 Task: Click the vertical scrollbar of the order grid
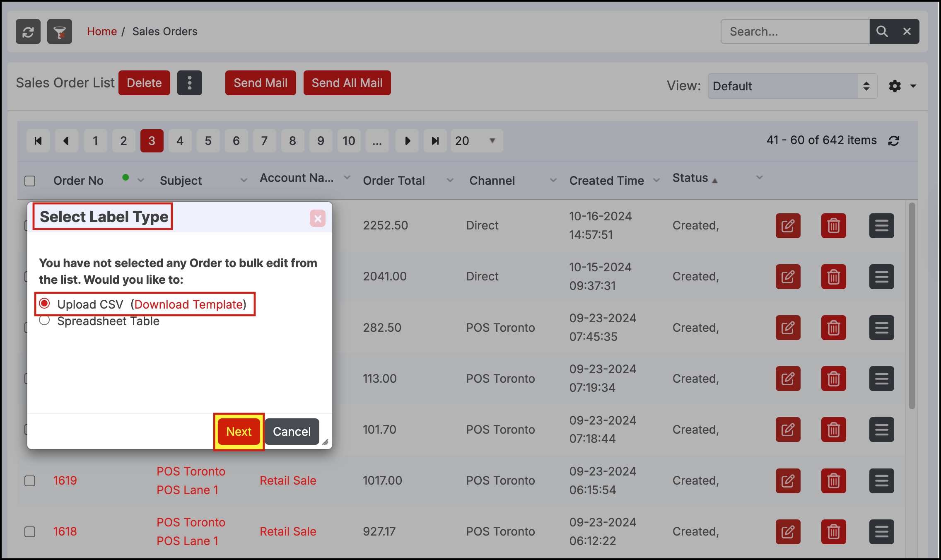click(x=912, y=307)
